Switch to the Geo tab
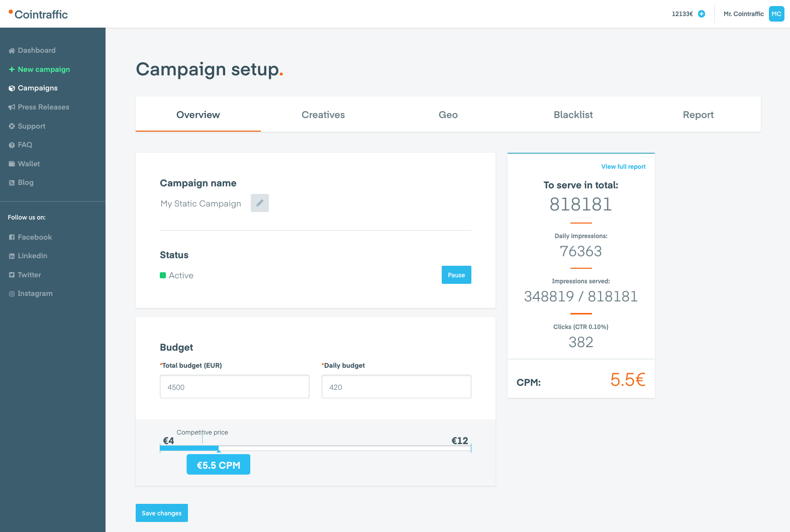This screenshot has height=532, width=790. click(448, 115)
